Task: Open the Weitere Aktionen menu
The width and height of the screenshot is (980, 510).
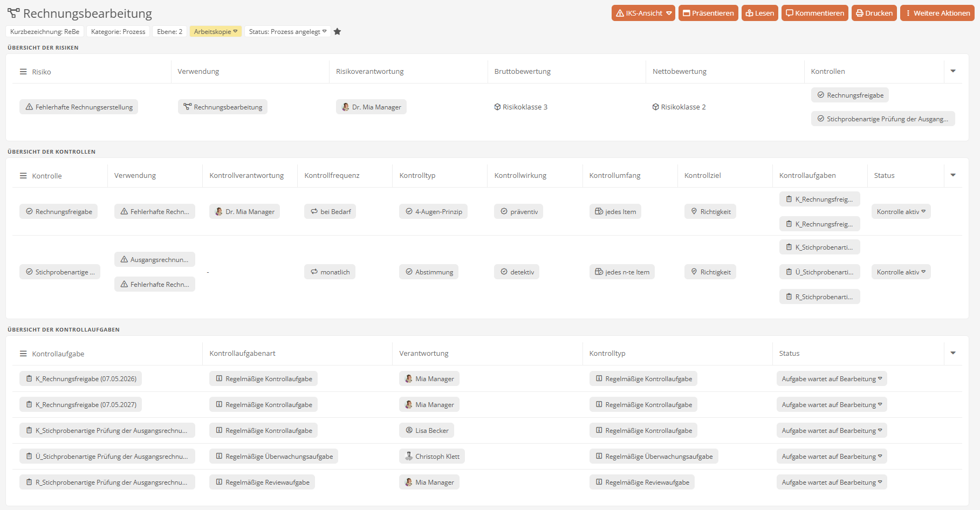Action: (937, 13)
